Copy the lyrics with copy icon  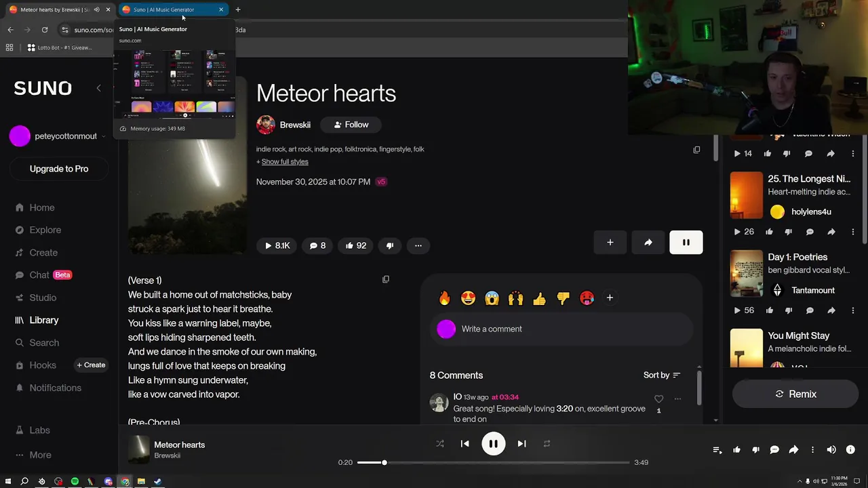coord(386,279)
